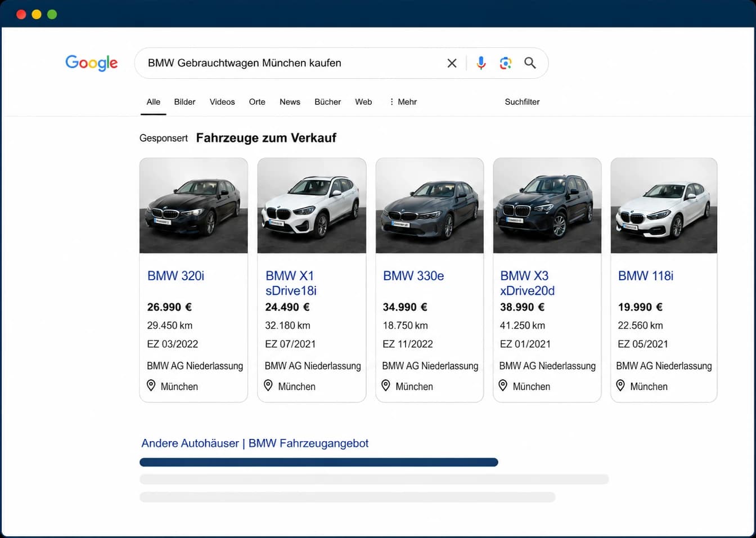Select the Alle tab
Viewport: 756px width, 538px height.
(154, 102)
